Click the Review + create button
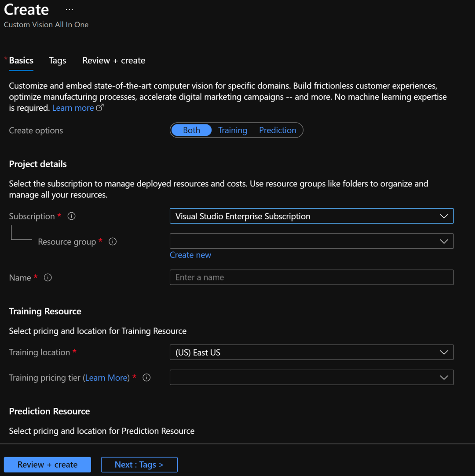 [x=47, y=465]
